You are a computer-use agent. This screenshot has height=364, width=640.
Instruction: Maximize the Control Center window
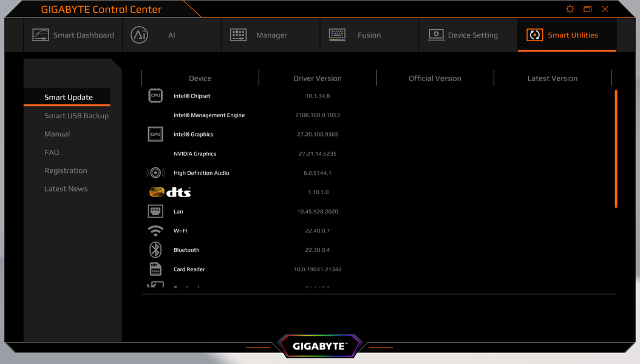pyautogui.click(x=587, y=9)
